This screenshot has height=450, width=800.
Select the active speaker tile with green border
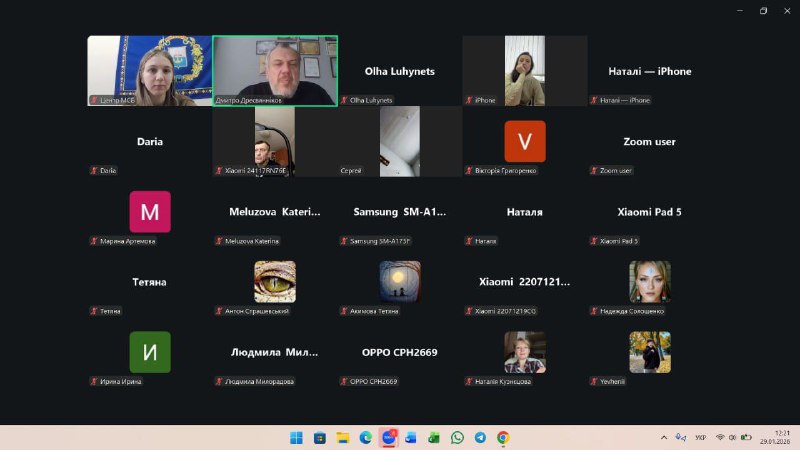click(275, 71)
